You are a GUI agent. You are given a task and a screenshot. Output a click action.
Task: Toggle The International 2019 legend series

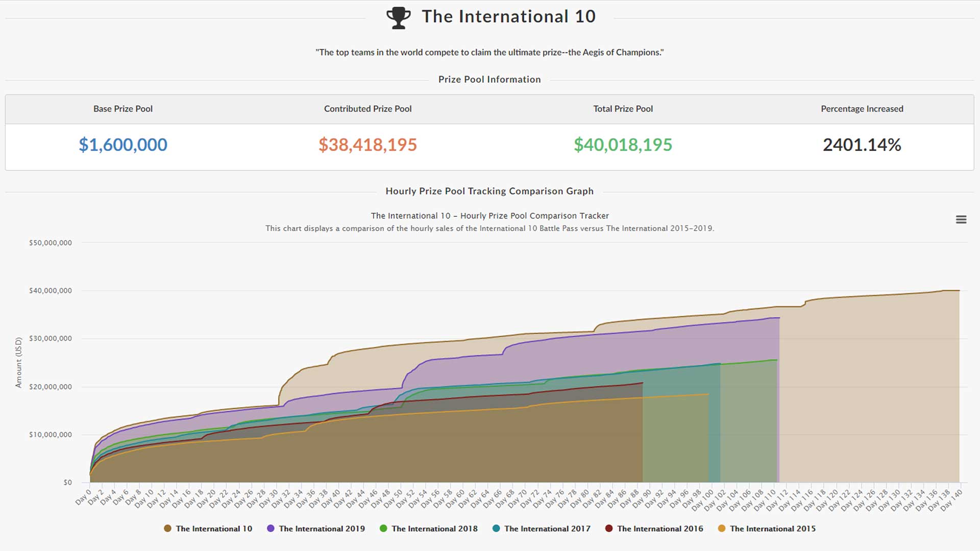[x=322, y=529]
